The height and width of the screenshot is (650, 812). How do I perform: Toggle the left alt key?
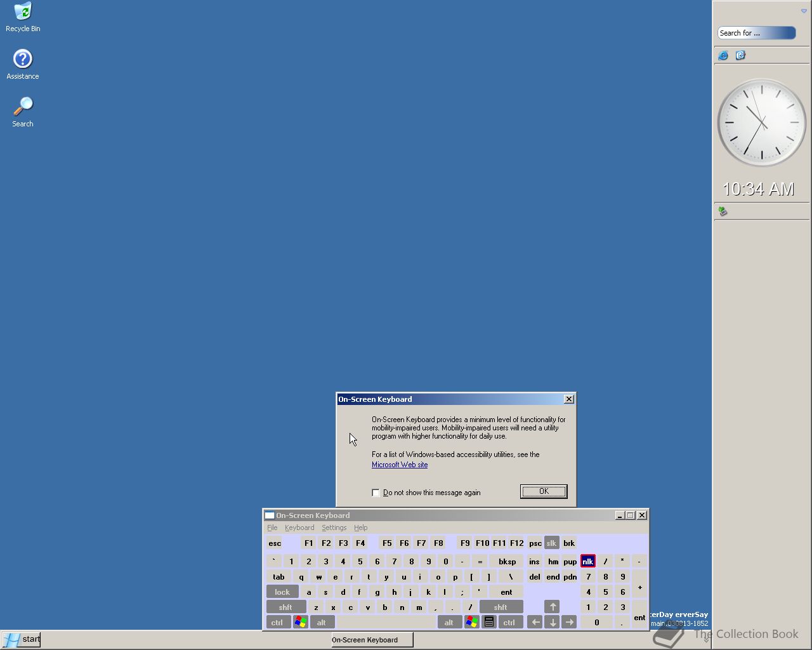click(322, 622)
